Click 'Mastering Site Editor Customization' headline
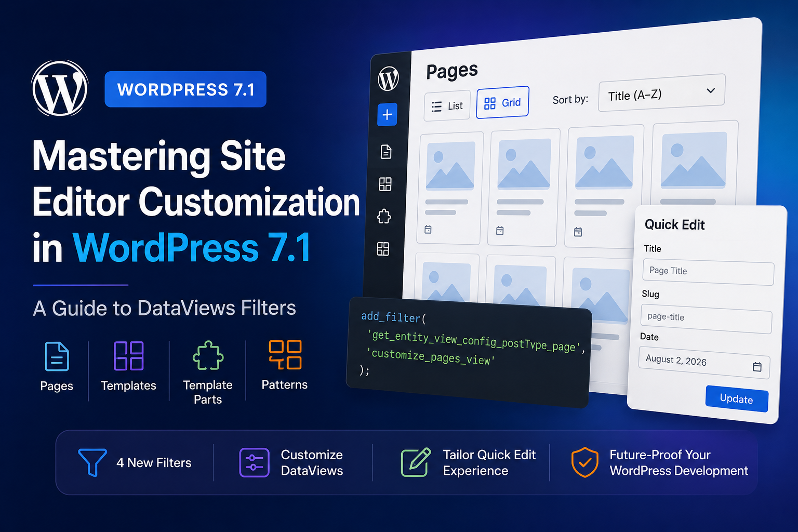This screenshot has height=532, width=798. point(196,179)
